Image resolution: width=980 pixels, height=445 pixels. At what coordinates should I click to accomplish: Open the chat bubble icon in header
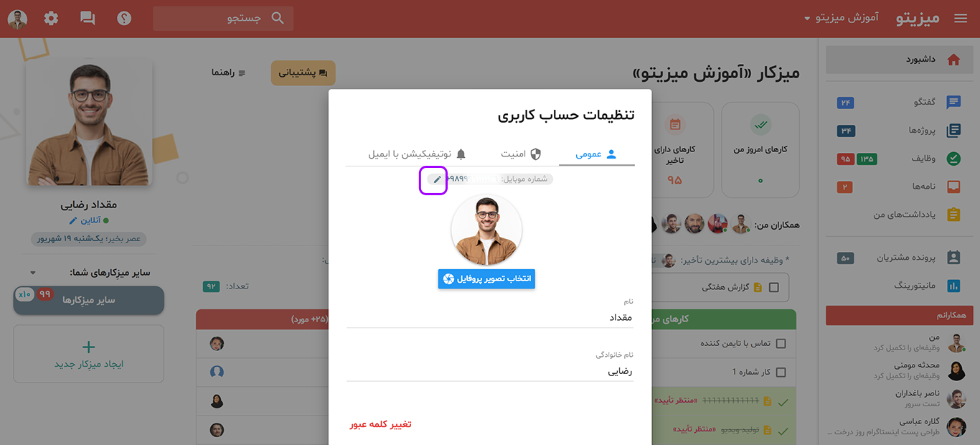click(88, 19)
